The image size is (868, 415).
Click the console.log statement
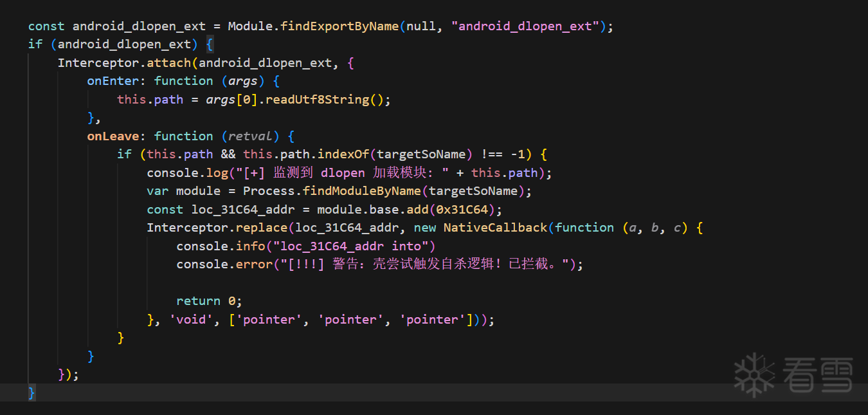point(350,173)
